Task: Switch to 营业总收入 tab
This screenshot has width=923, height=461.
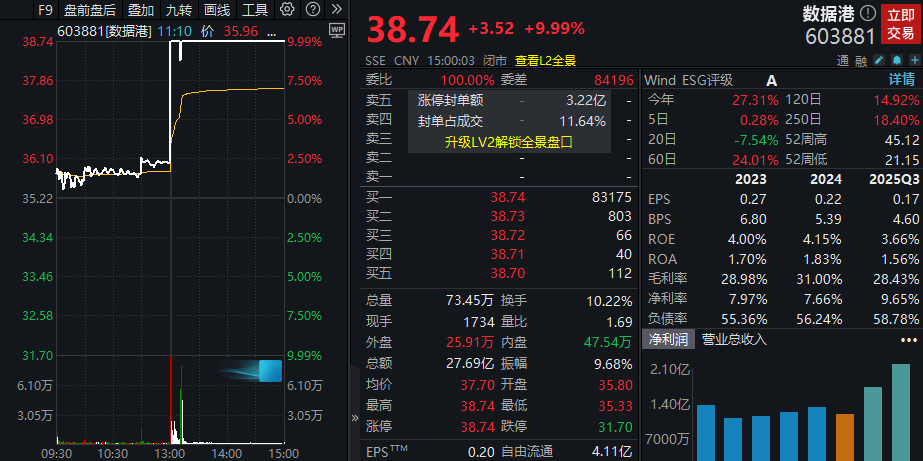Action: pos(733,340)
